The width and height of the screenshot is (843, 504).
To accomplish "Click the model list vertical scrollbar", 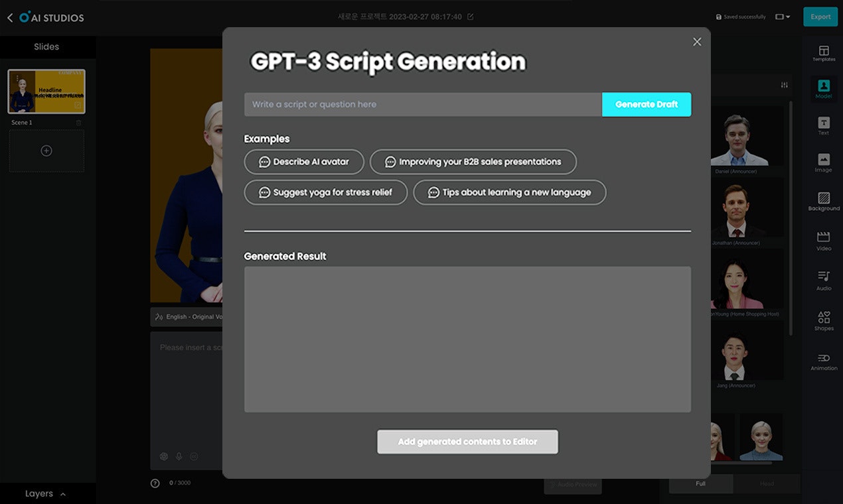I will click(790, 219).
